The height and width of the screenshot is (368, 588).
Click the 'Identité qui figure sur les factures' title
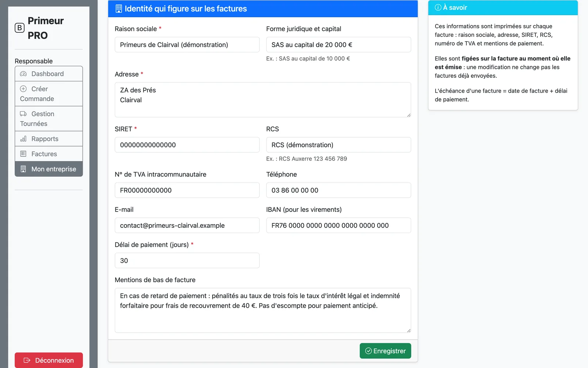186,8
